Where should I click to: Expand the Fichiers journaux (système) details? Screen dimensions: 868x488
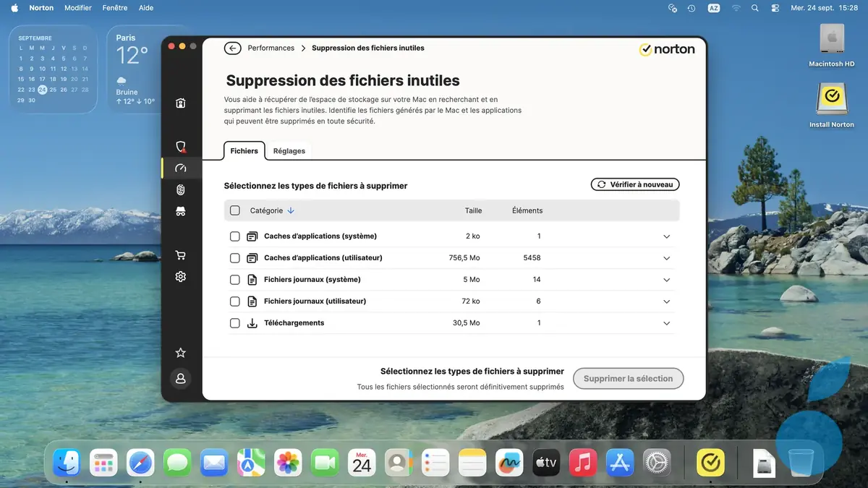[x=666, y=279]
